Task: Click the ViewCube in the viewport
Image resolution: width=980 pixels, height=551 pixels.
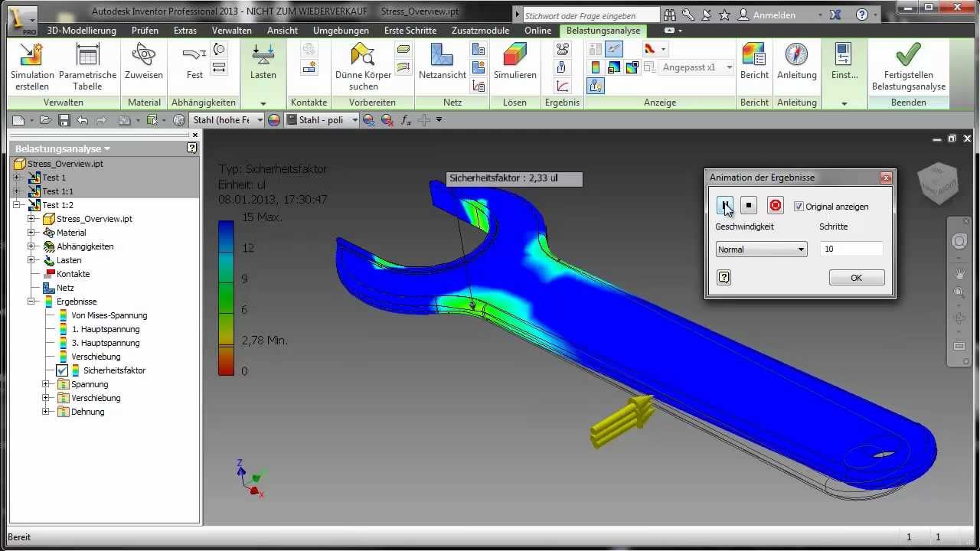Action: 938,184
